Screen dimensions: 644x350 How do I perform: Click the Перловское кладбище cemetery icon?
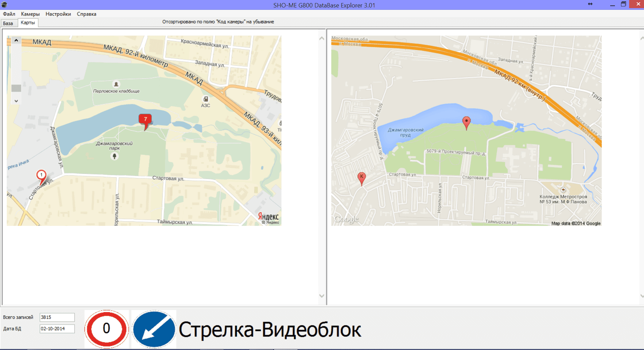pyautogui.click(x=116, y=84)
